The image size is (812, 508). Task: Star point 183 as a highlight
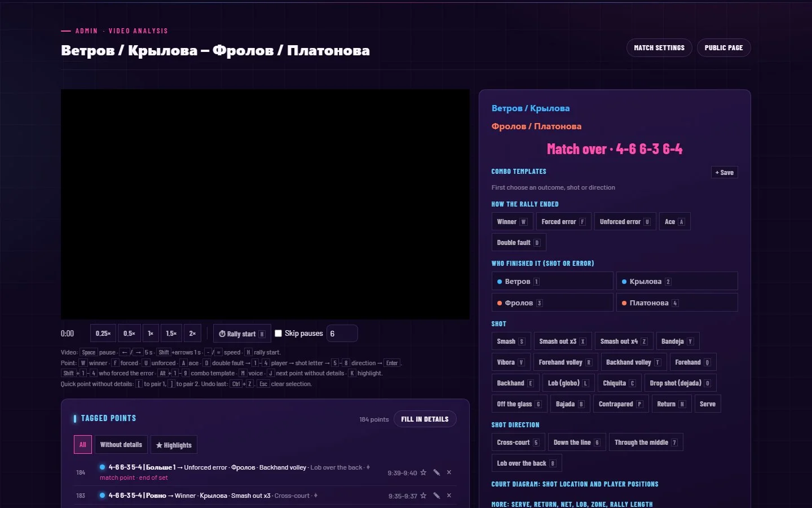click(423, 496)
